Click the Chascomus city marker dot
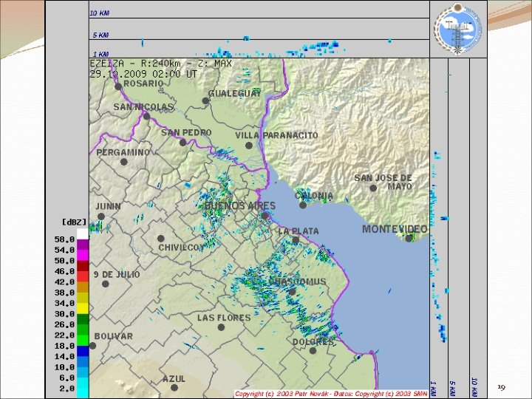 coord(293,291)
